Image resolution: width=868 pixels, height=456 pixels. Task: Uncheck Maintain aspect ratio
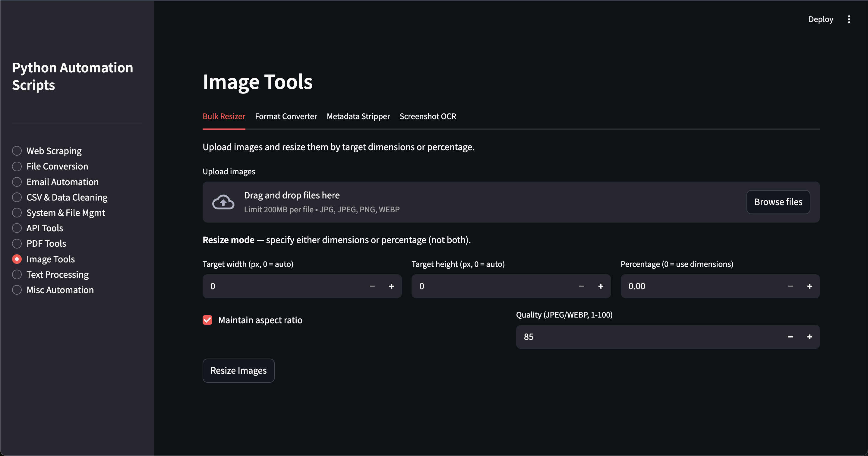(207, 320)
